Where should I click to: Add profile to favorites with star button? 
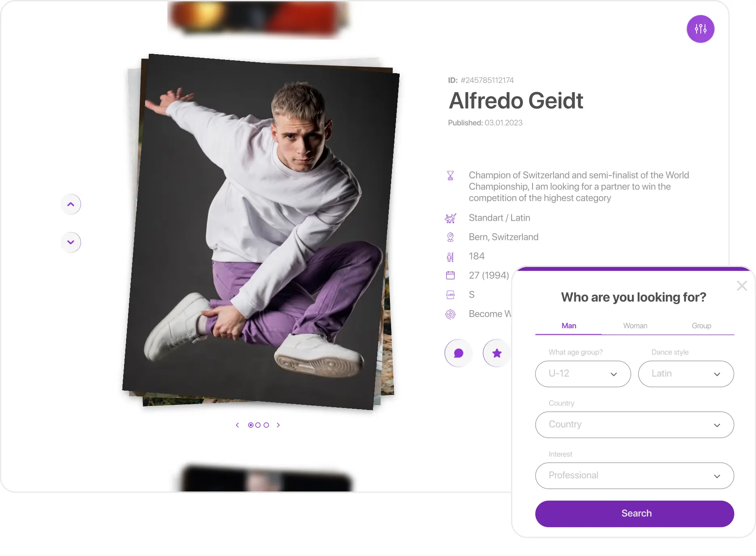pyautogui.click(x=497, y=353)
